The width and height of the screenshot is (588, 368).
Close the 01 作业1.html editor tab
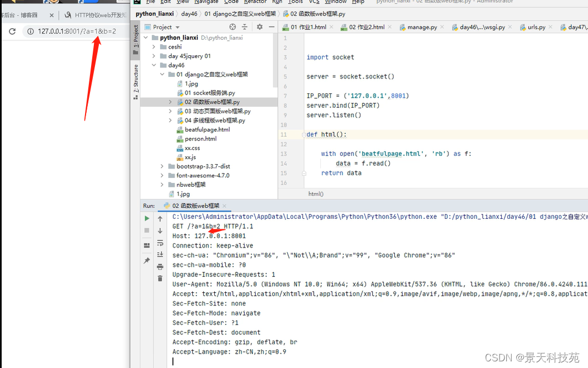[331, 27]
